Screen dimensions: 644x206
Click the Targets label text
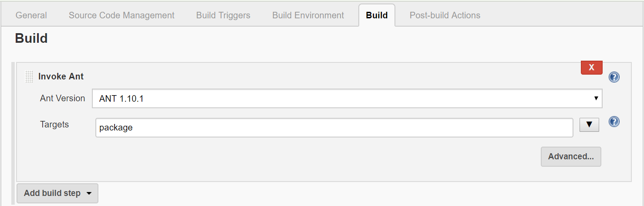coord(54,124)
